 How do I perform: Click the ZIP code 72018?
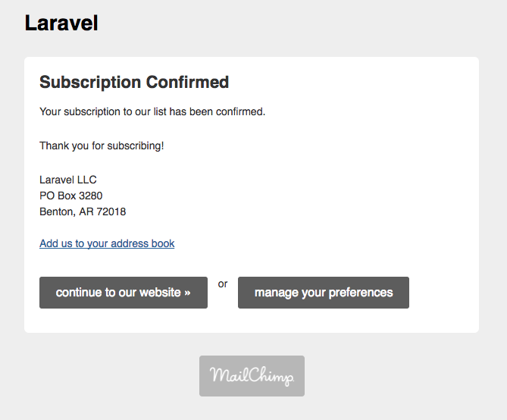coord(110,212)
